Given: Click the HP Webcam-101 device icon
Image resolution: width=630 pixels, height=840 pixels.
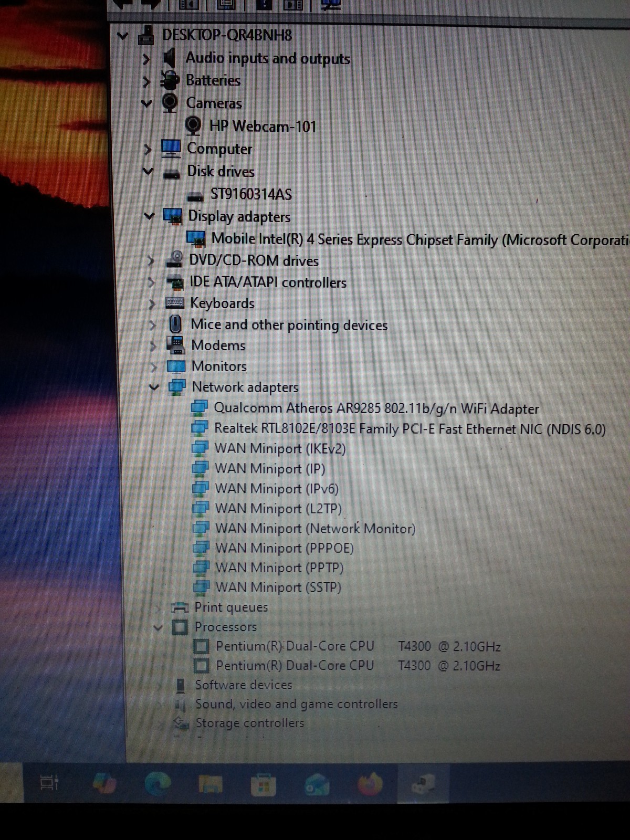Looking at the screenshot, I should pos(194,125).
